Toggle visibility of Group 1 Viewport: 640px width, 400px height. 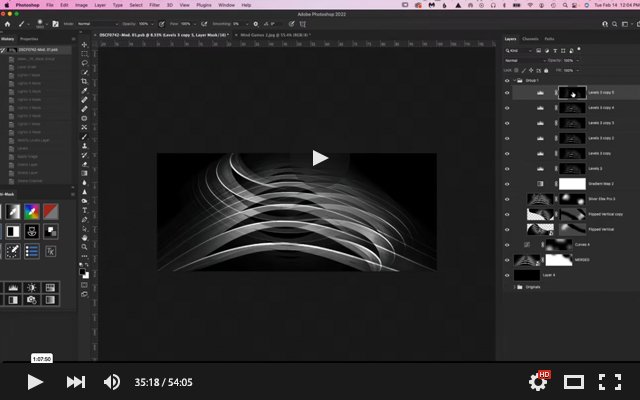pos(507,80)
